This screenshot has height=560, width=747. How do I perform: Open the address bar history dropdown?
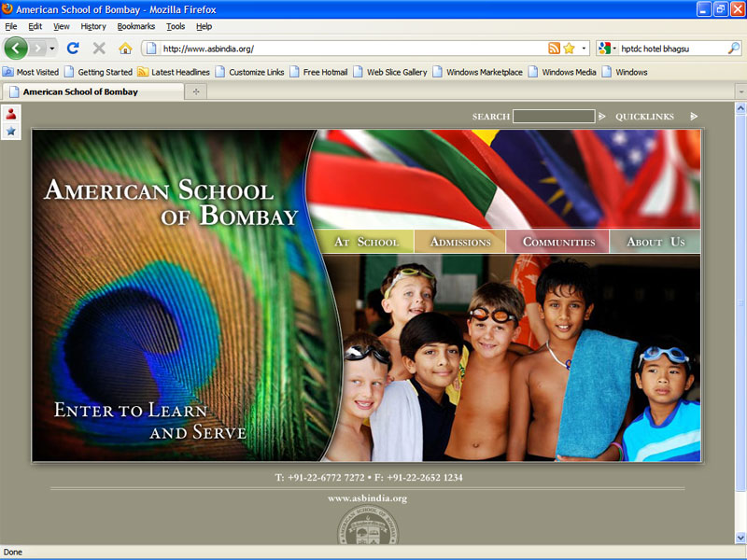coord(584,49)
